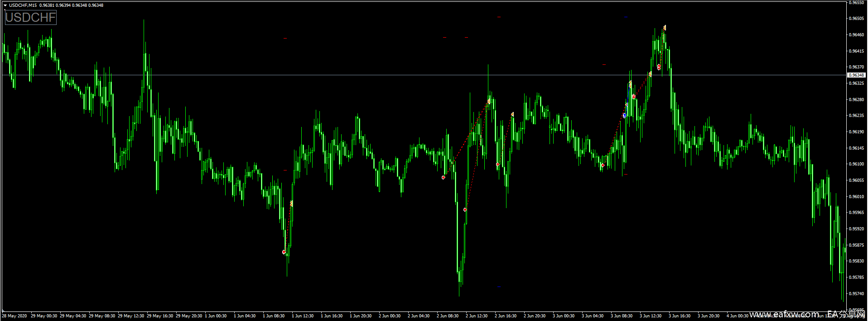This screenshot has width=868, height=321.
Task: Select the yellow arrow at the chart's highest peak
Action: coord(664,28)
